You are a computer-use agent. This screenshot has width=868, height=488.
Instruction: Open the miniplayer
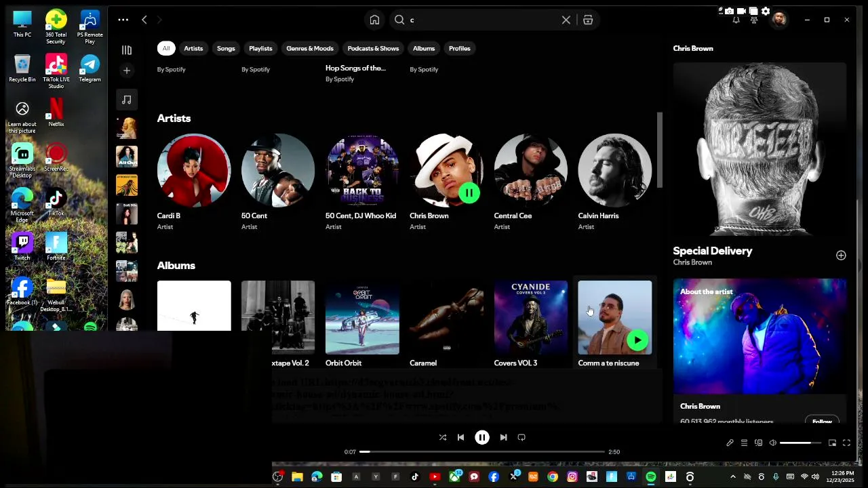tap(832, 443)
